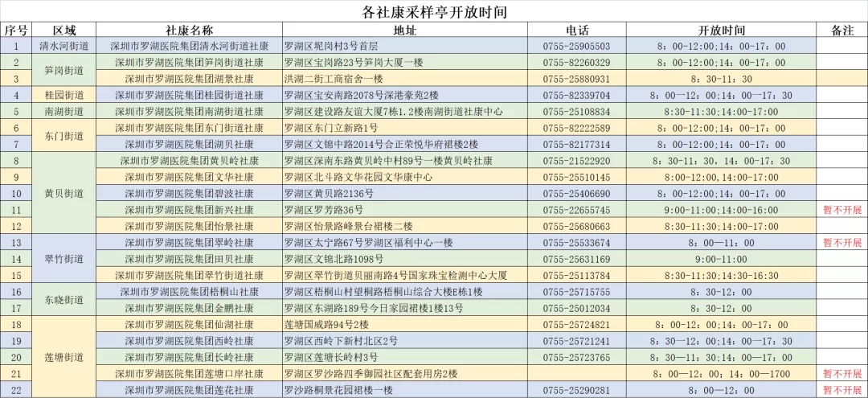The height and width of the screenshot is (398, 868).
Task: Click opening time '8:30-11:30;14:30-16:30'
Action: tap(721, 276)
